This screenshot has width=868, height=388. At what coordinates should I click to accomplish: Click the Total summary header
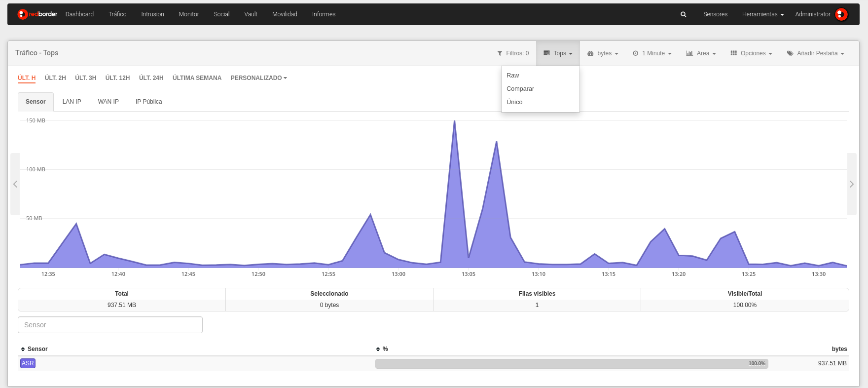(122, 294)
